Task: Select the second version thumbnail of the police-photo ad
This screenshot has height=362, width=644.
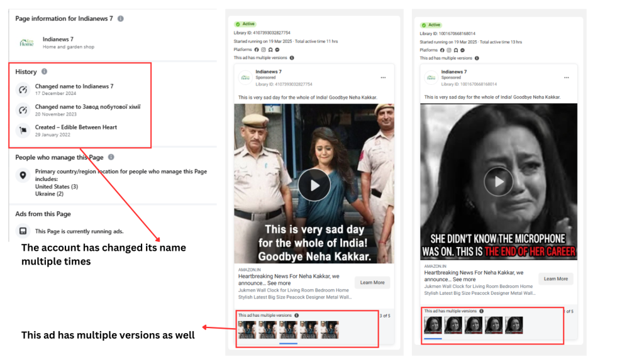Action: pyautogui.click(x=268, y=329)
